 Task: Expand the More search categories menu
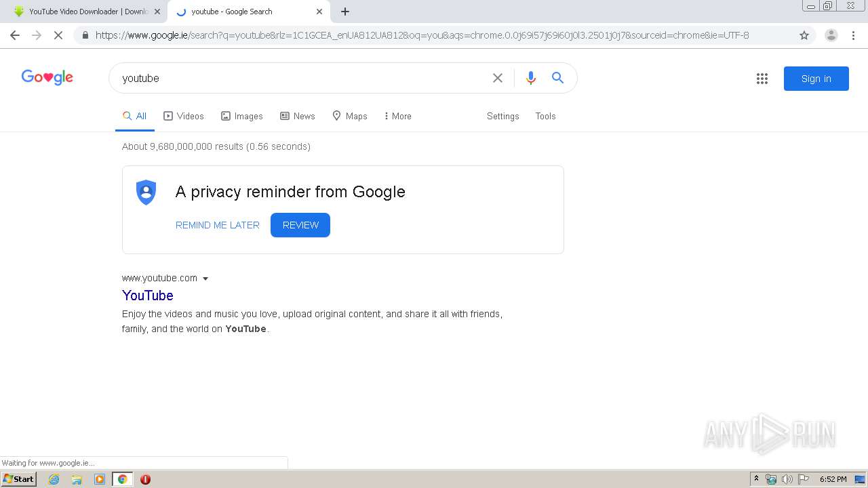click(398, 116)
